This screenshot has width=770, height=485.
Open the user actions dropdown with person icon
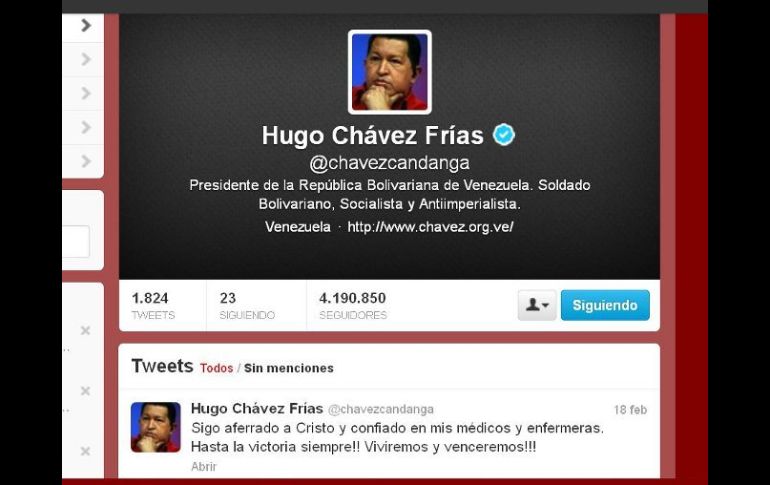pyautogui.click(x=537, y=305)
